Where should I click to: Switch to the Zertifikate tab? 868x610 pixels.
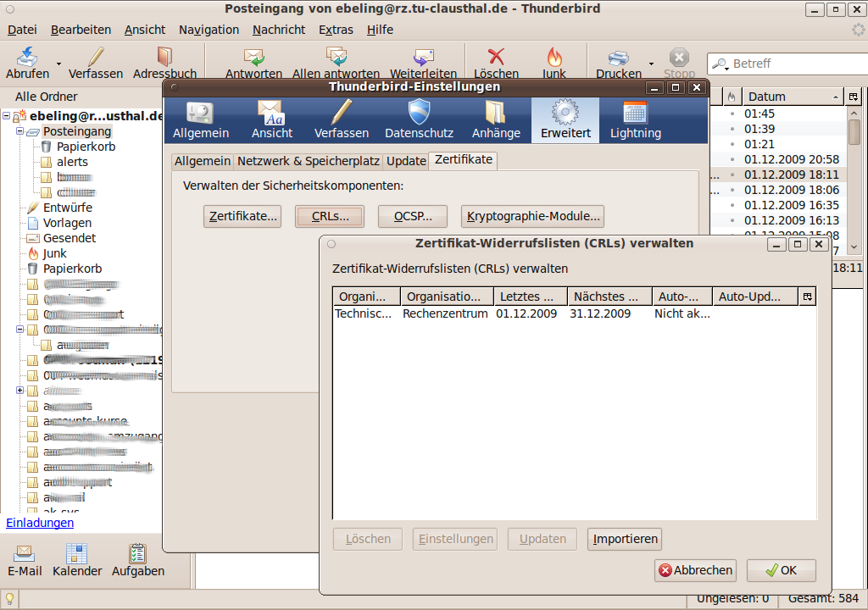tap(464, 160)
